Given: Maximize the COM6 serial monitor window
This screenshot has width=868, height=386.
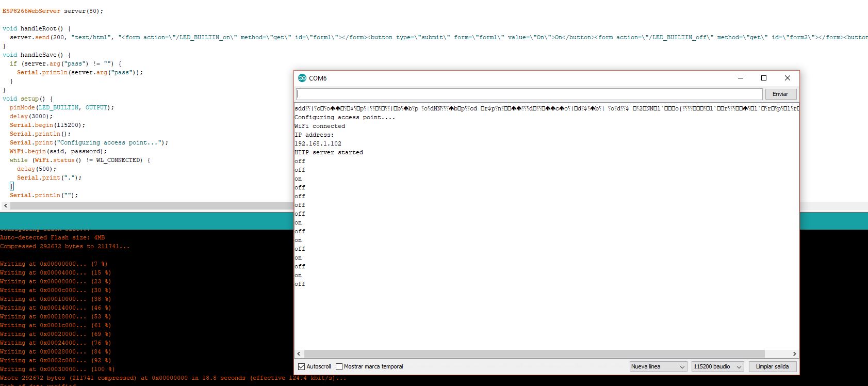Looking at the screenshot, I should click(x=764, y=78).
